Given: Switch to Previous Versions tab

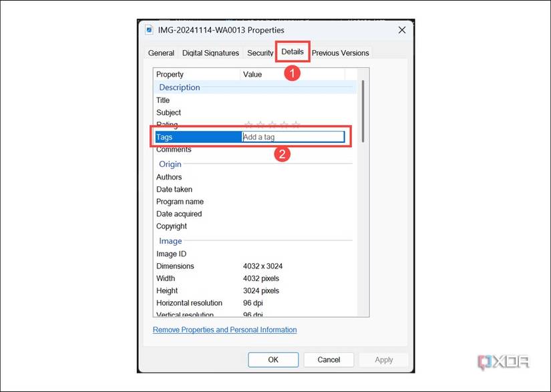Looking at the screenshot, I should [x=340, y=53].
